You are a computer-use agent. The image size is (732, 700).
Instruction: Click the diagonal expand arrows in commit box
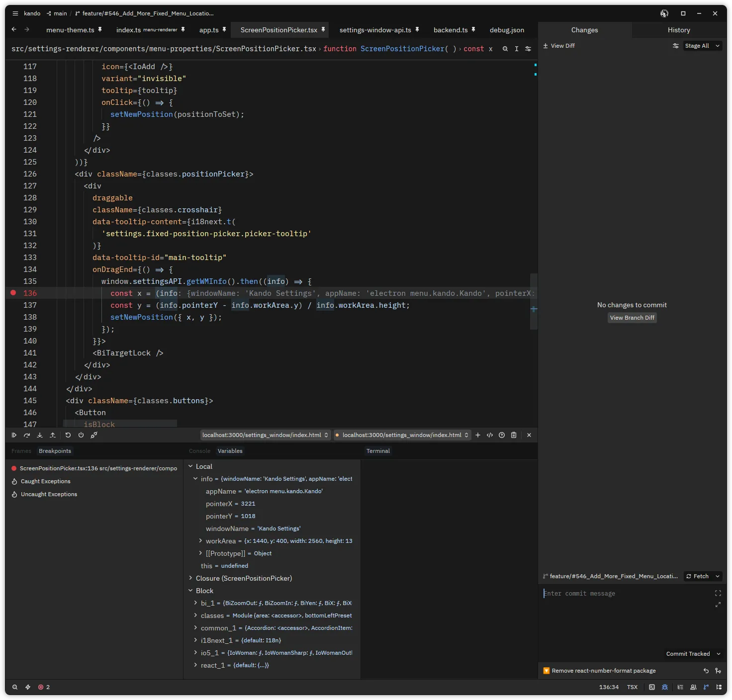click(x=718, y=605)
